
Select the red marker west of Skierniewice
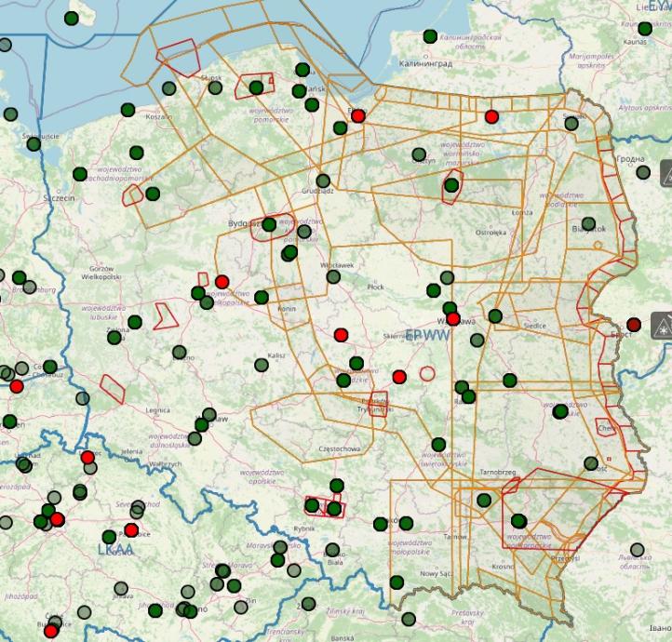pyautogui.click(x=341, y=335)
